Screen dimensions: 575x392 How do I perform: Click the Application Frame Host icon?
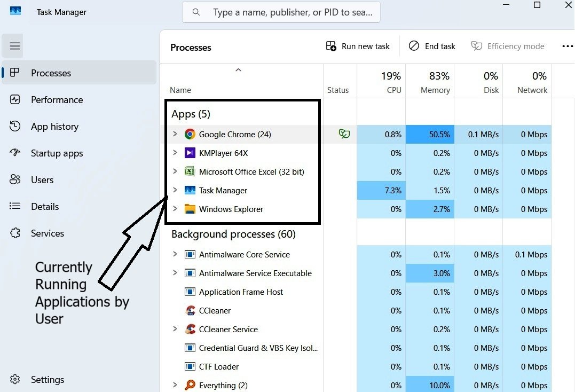click(x=190, y=292)
